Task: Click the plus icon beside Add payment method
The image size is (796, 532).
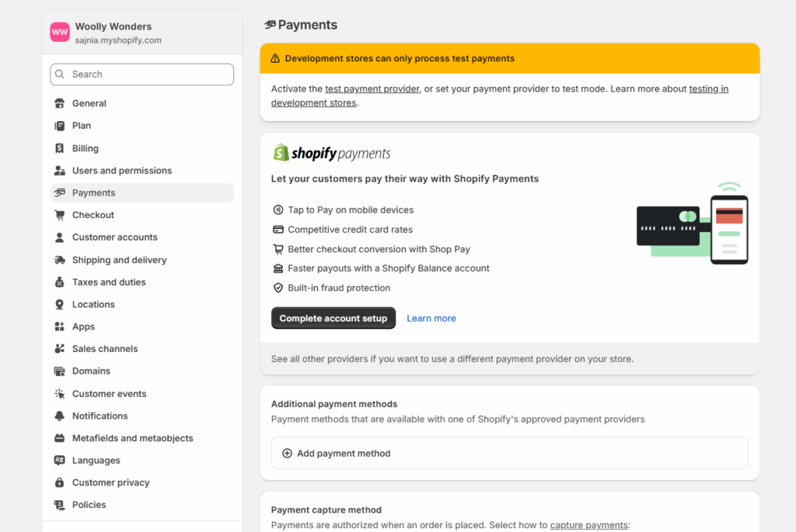Action: click(x=287, y=454)
